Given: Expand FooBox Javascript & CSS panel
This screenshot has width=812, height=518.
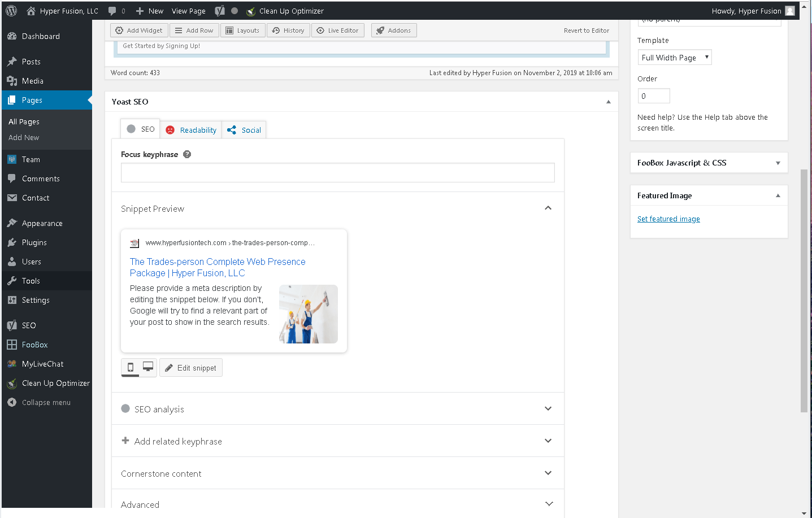Looking at the screenshot, I should (778, 163).
